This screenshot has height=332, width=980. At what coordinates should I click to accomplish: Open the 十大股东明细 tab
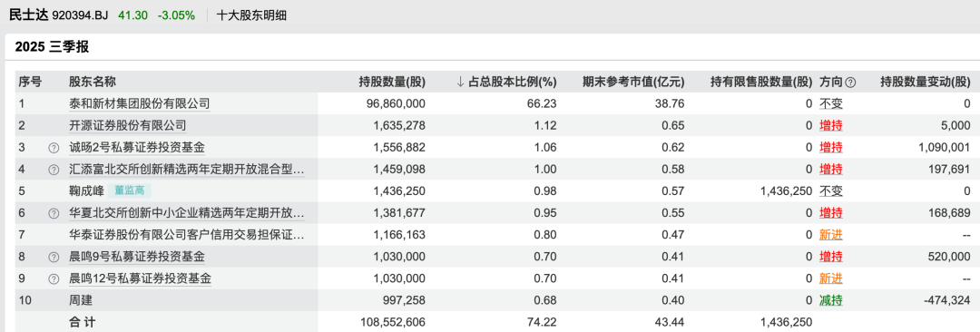[251, 15]
